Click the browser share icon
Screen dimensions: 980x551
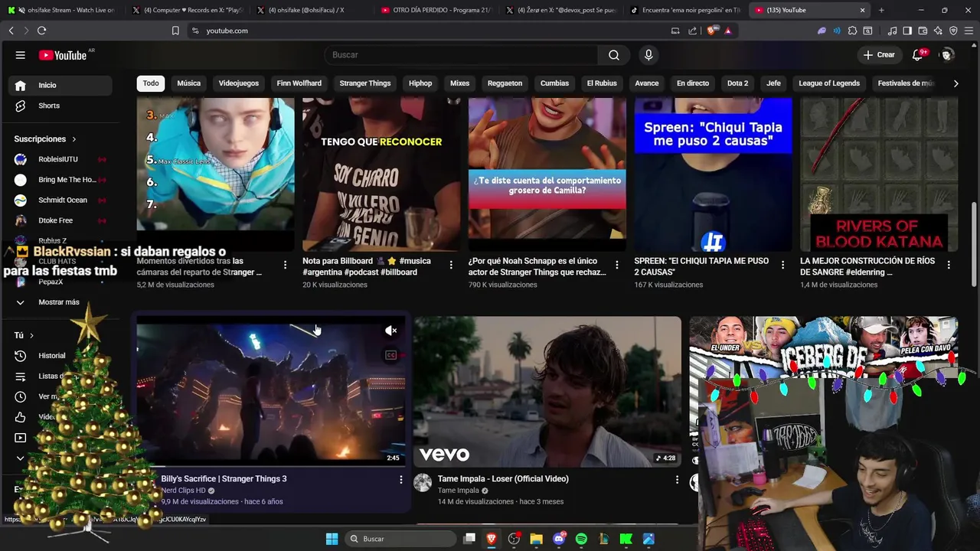693,31
